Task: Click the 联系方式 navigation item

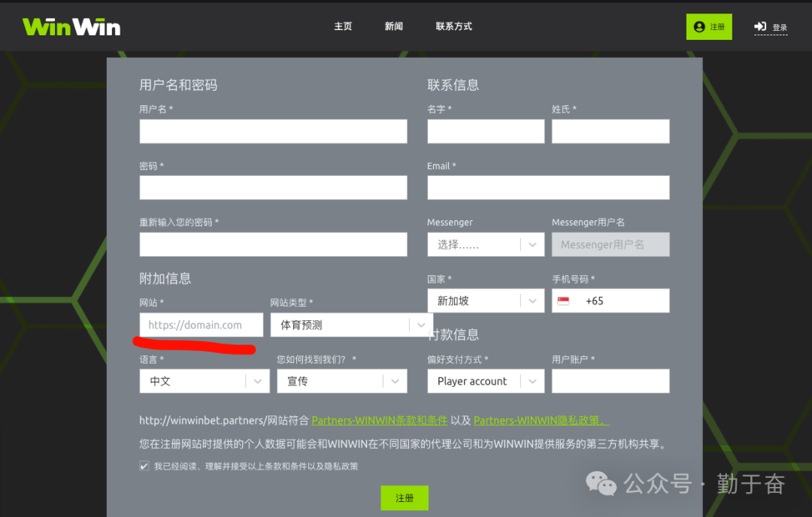Action: [x=453, y=26]
